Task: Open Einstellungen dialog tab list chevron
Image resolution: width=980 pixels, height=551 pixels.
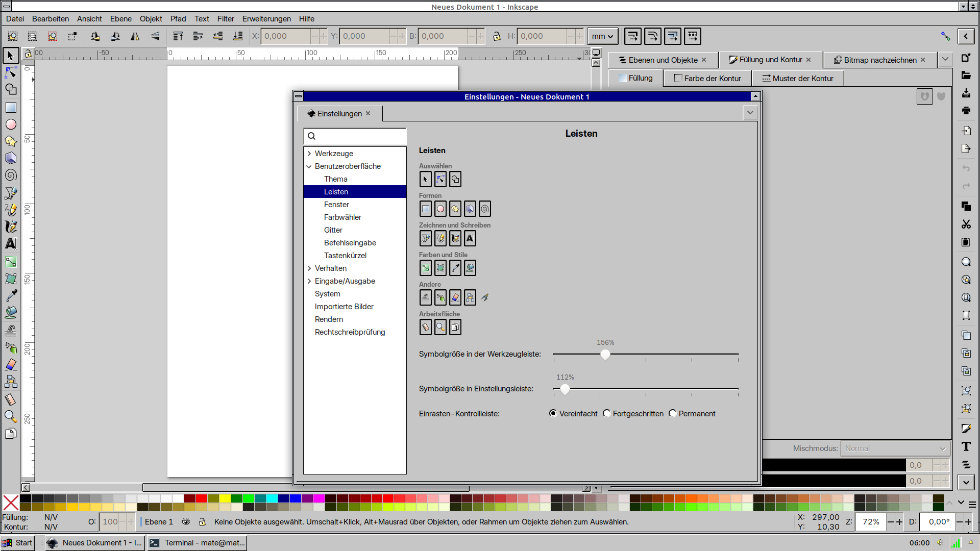Action: (750, 113)
